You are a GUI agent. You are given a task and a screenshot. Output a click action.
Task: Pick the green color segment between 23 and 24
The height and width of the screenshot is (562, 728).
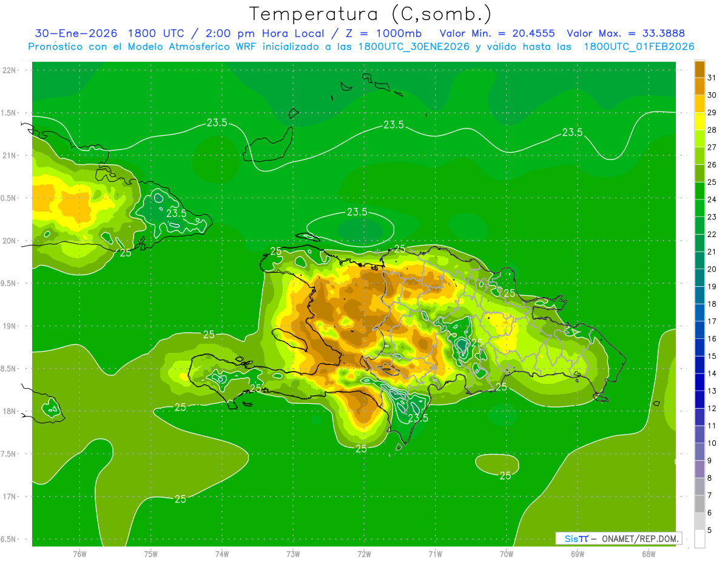coord(699,208)
